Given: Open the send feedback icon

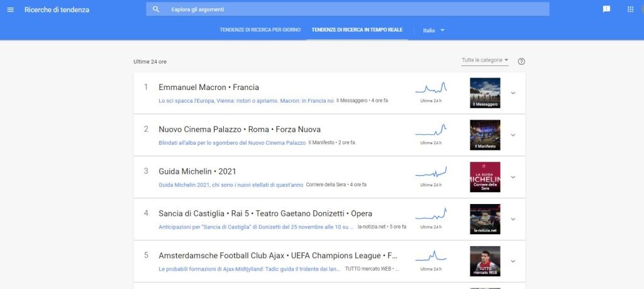Looking at the screenshot, I should [x=606, y=9].
